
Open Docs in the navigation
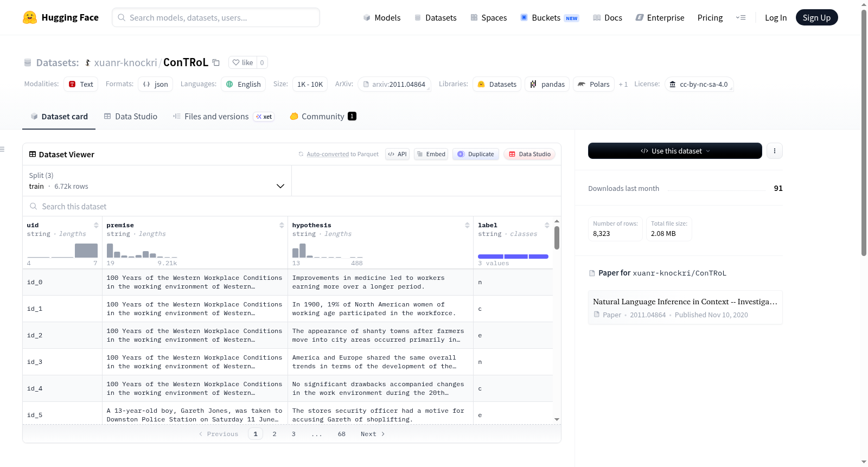(x=608, y=17)
